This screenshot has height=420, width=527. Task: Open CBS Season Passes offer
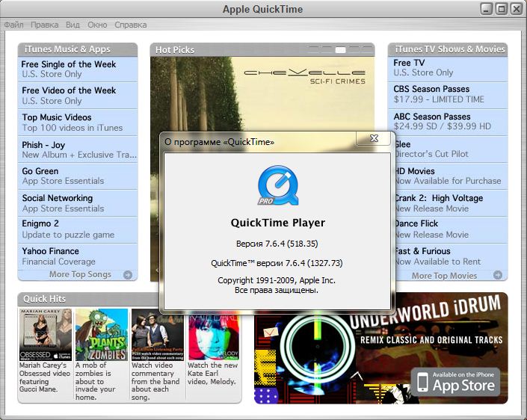[x=448, y=95]
